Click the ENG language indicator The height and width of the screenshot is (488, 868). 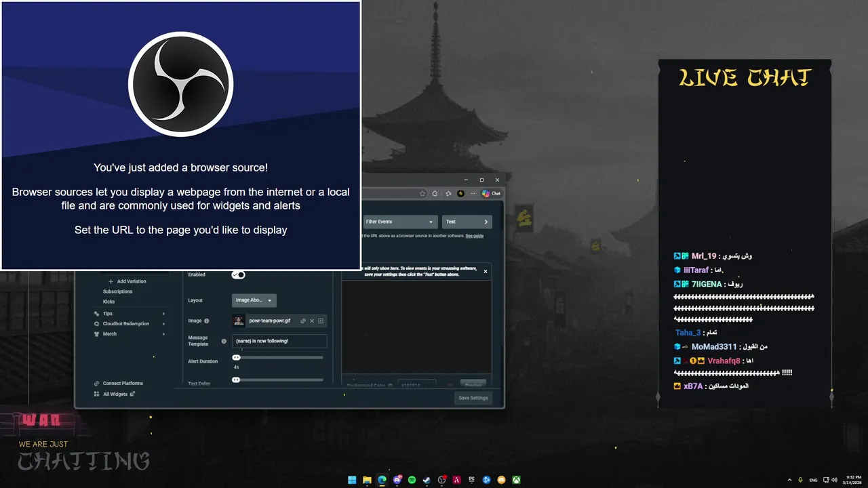coord(813,480)
